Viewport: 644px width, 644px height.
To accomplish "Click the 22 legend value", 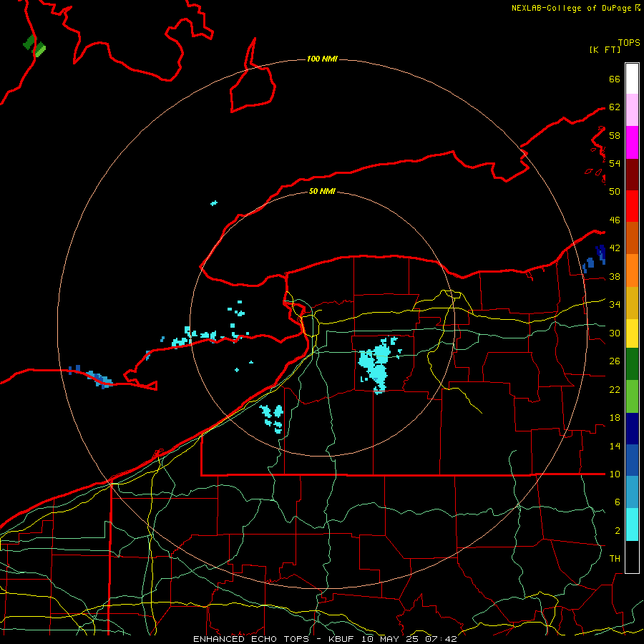I will [x=615, y=390].
